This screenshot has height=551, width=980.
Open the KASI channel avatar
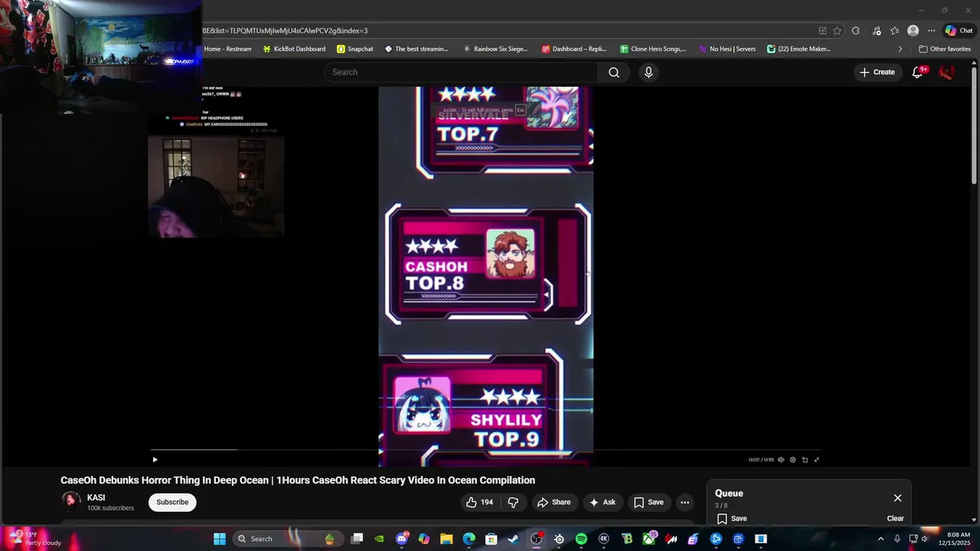(x=71, y=501)
